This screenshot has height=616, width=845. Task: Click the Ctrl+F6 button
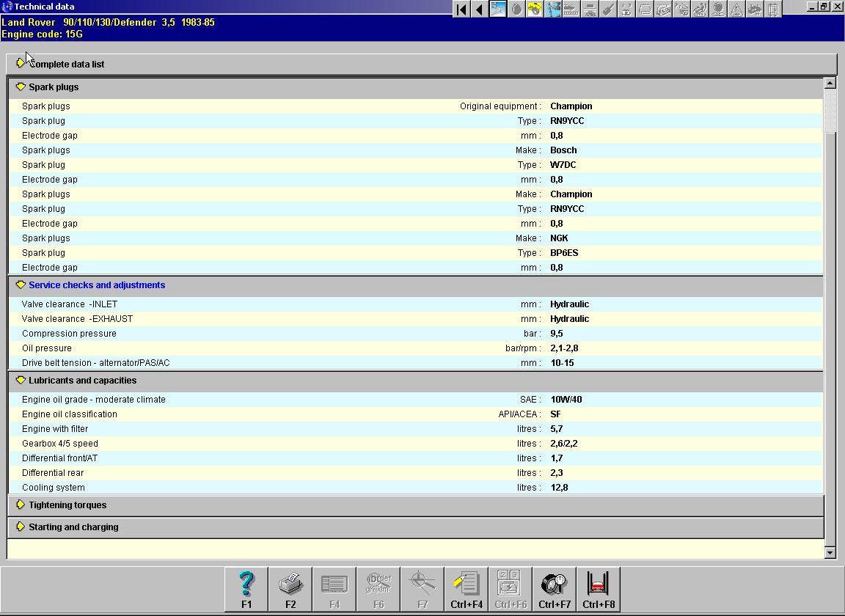[x=511, y=589]
